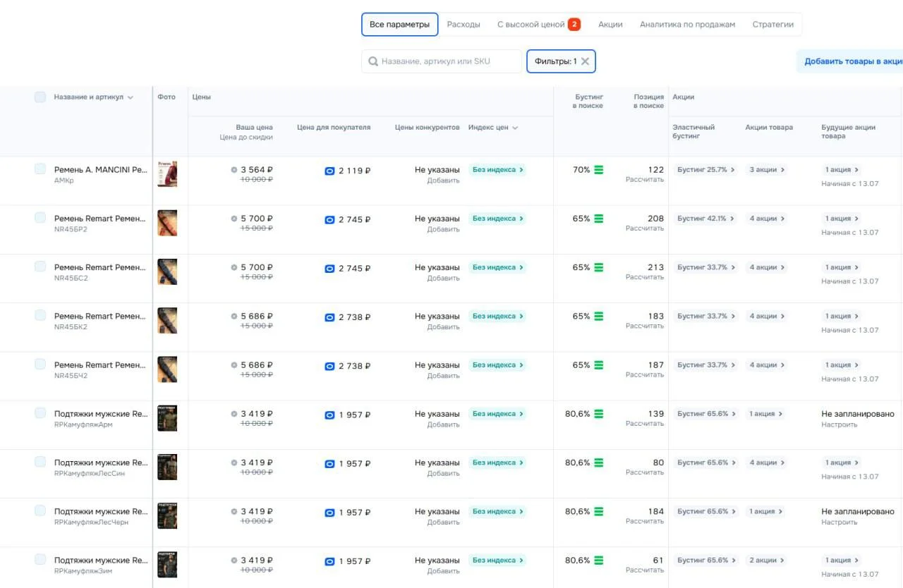Check the row with article NR45БК2
Screen dimensions: 903x588
pyautogui.click(x=40, y=316)
